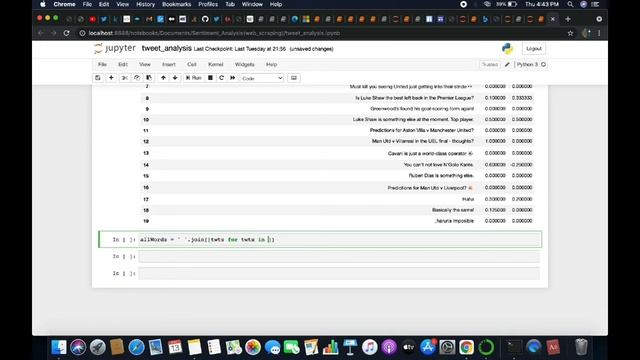Image resolution: width=640 pixels, height=360 pixels.
Task: Cut selected cells with scissors icon
Action: pos(124,78)
